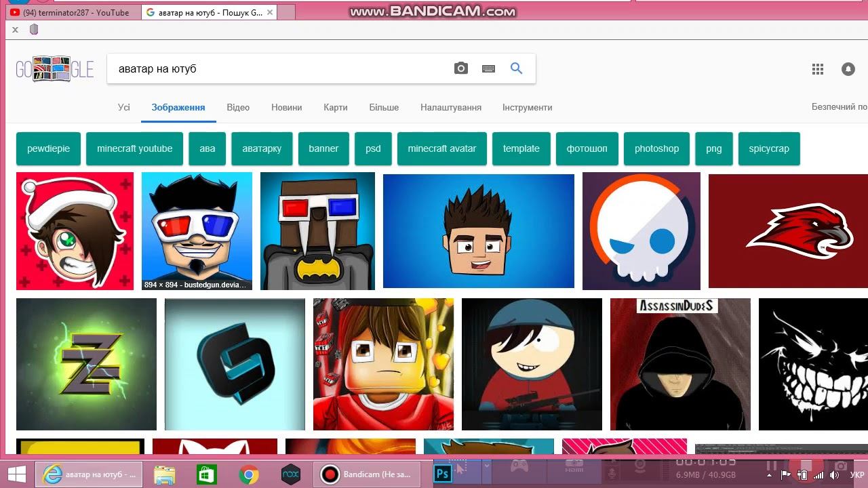868x488 pixels.
Task: Filter by фотошоп chip
Action: point(587,148)
